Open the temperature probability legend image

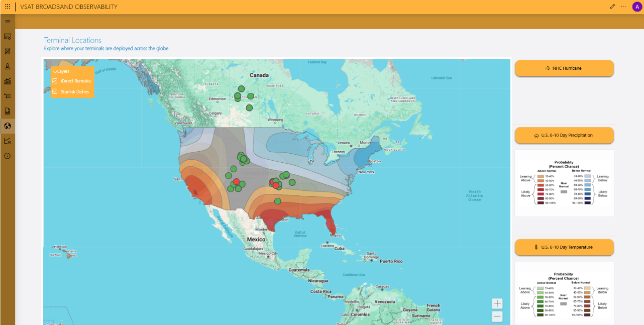pos(564,293)
